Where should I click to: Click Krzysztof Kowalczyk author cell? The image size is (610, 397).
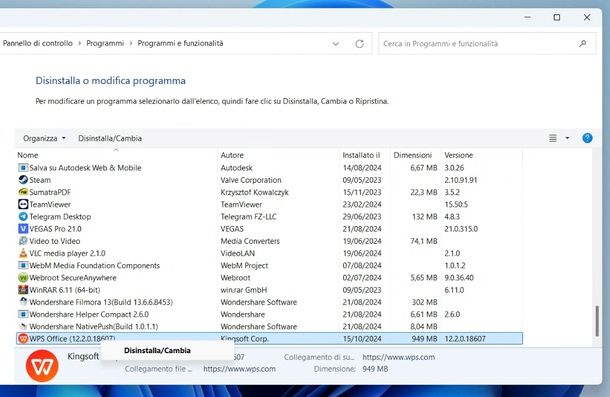click(x=254, y=192)
